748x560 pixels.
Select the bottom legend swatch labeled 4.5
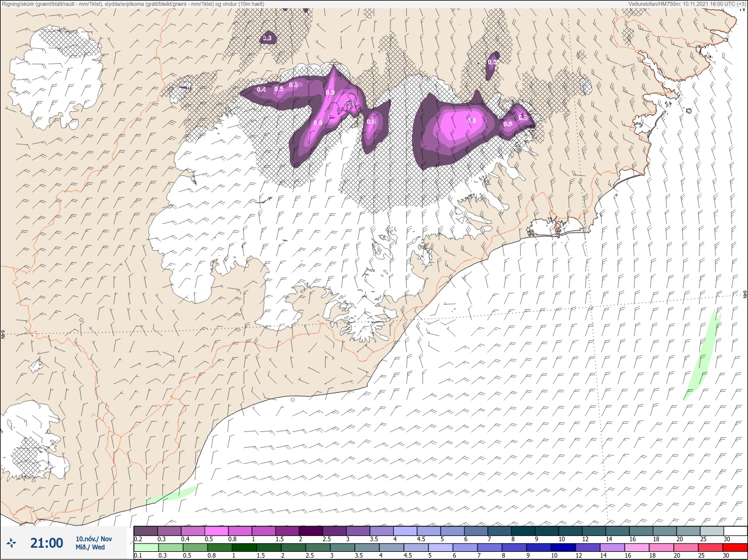[x=416, y=548]
